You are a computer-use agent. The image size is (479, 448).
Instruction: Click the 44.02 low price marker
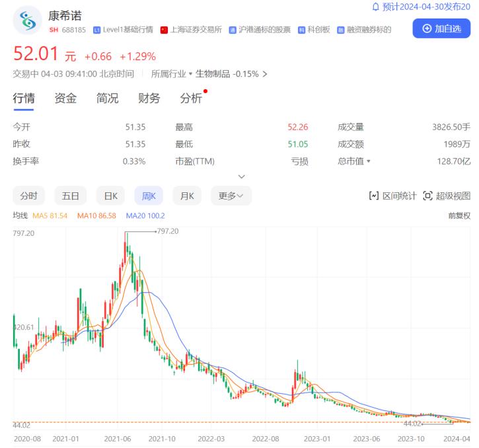point(413,424)
